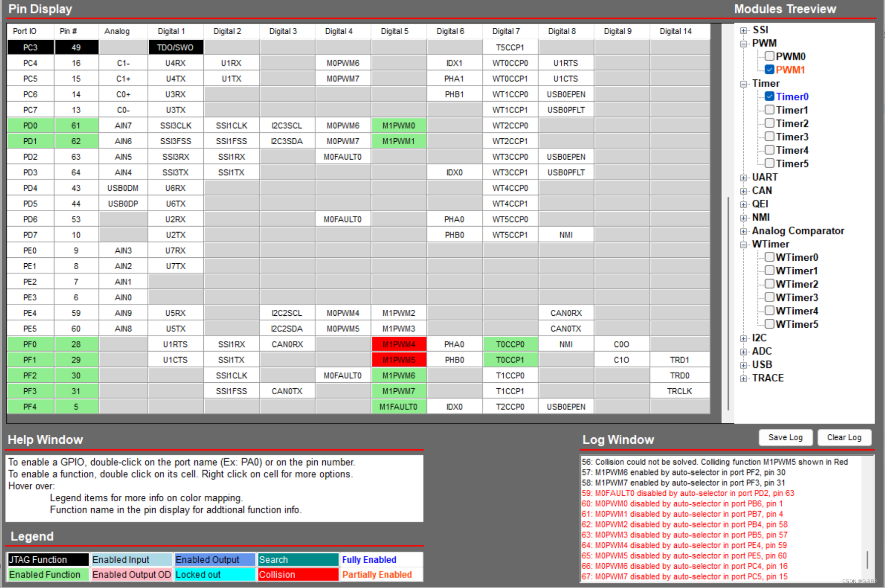Click the Clear Log button

tap(844, 437)
